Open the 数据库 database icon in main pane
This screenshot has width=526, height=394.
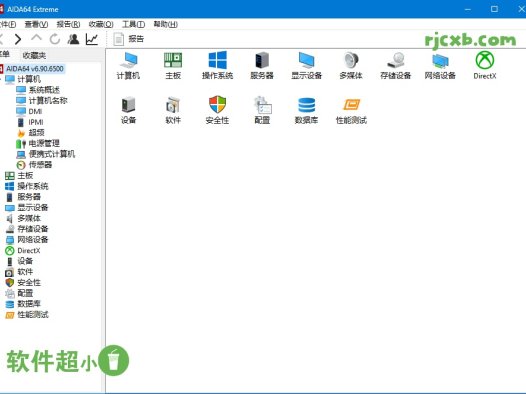(307, 110)
